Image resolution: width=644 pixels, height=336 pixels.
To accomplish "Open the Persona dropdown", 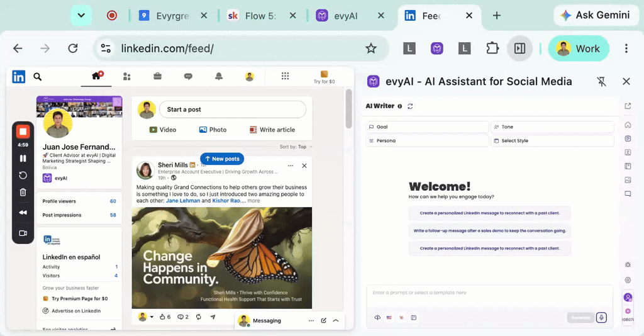I will (427, 140).
